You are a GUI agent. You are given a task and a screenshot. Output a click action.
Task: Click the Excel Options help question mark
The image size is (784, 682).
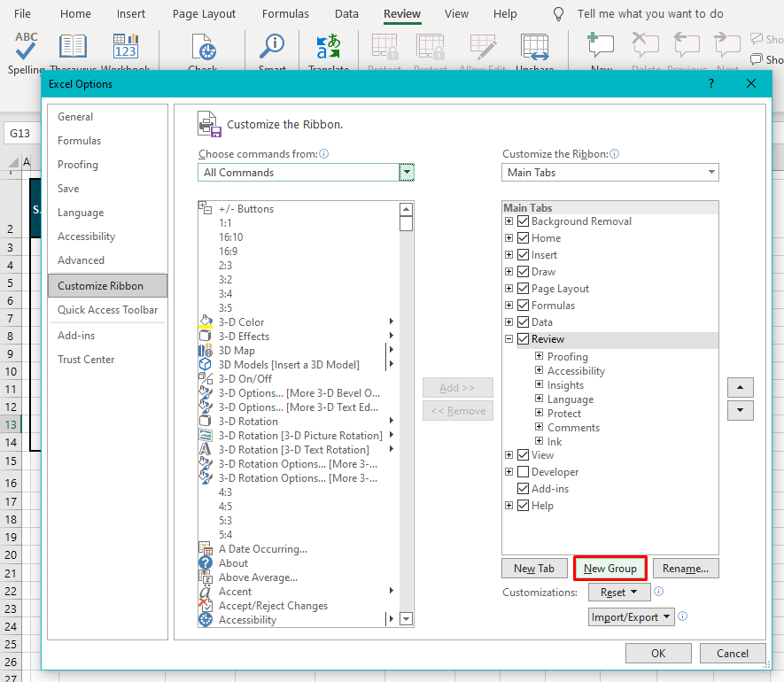pos(710,83)
